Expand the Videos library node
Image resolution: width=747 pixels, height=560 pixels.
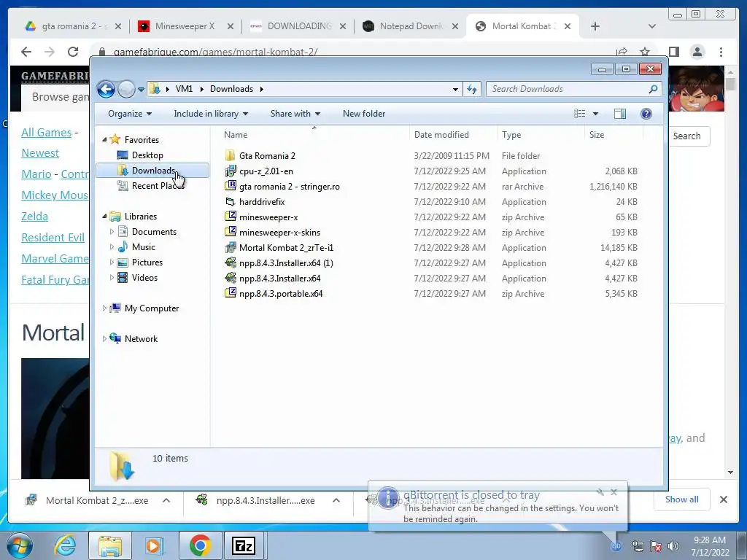[112, 278]
